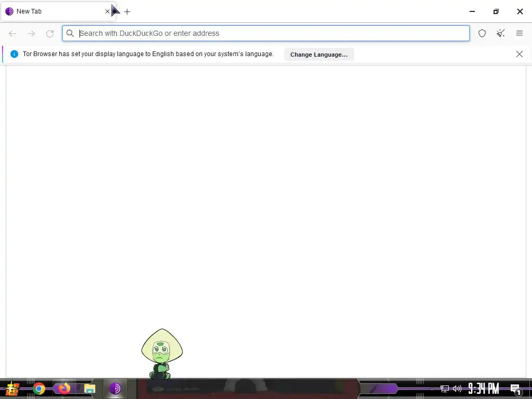Open the hamburger application menu
Viewport: 532px width, 399px height.
click(519, 33)
